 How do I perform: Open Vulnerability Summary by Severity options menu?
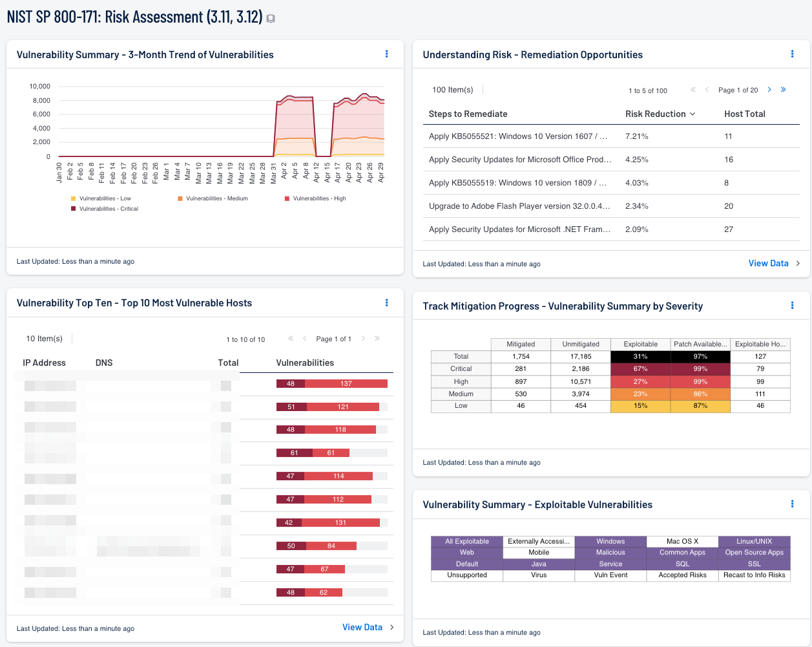[792, 306]
